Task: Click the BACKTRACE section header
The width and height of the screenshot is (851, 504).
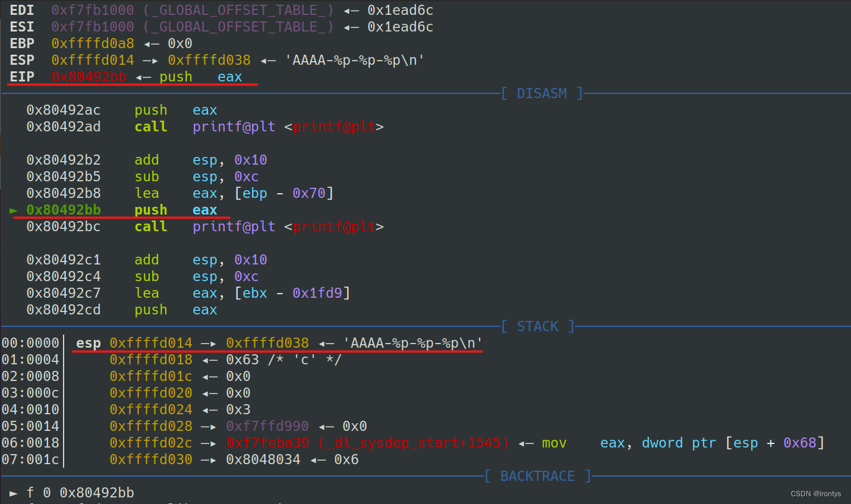Action: tap(538, 476)
